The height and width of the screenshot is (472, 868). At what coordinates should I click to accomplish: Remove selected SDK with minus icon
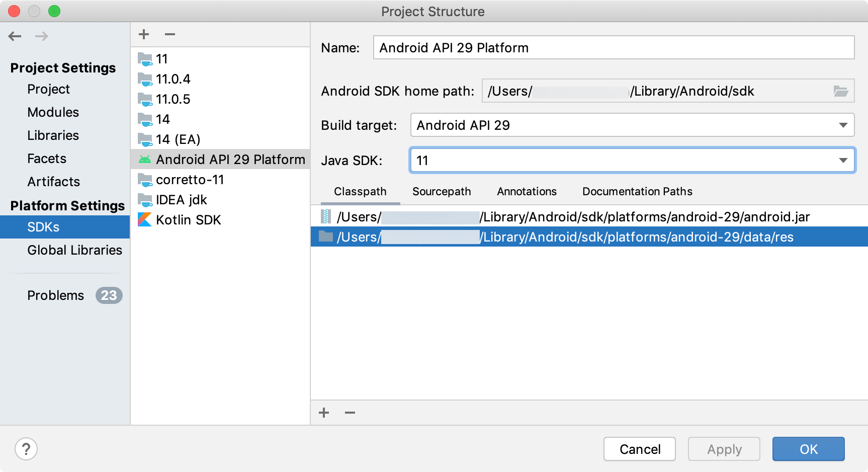pyautogui.click(x=170, y=34)
